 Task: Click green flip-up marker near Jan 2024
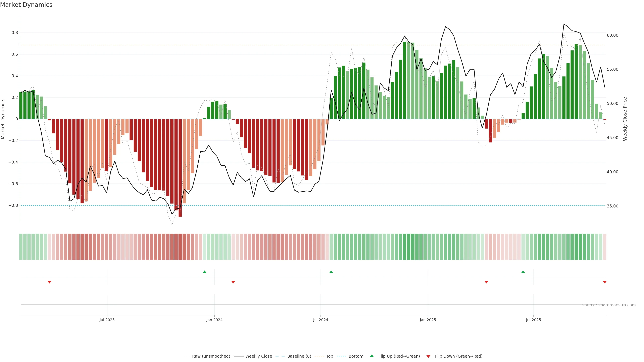204,272
